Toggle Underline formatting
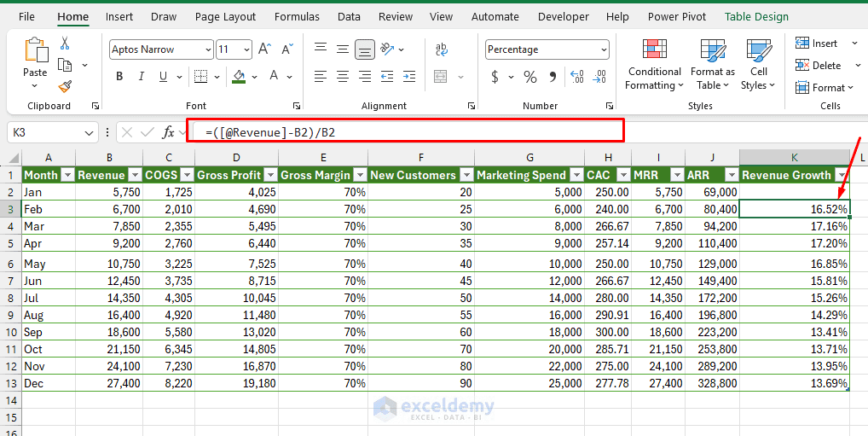Screen dimensions: 868x436 pos(163,77)
